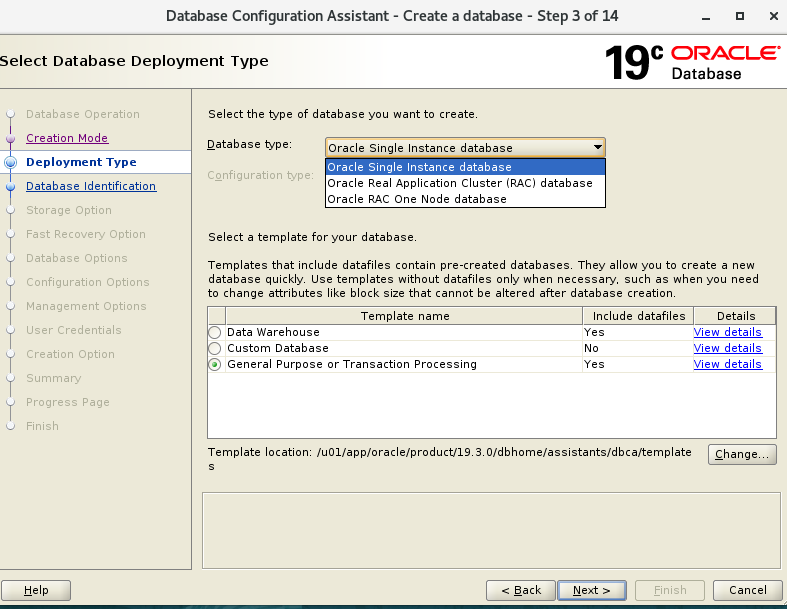
Task: Choose Oracle Single Instance database from list
Action: pyautogui.click(x=465, y=167)
